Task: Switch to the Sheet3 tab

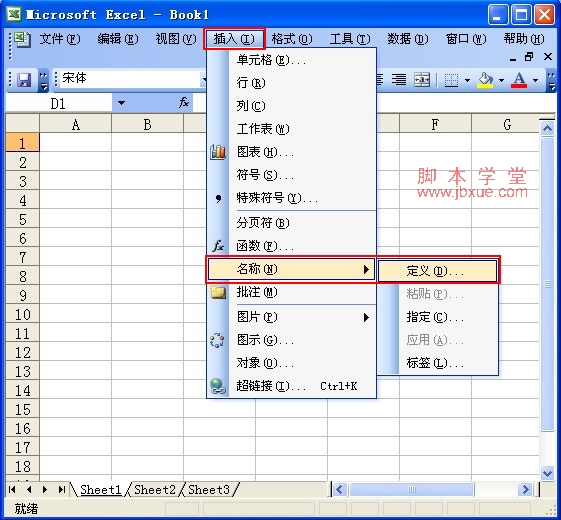Action: click(209, 489)
